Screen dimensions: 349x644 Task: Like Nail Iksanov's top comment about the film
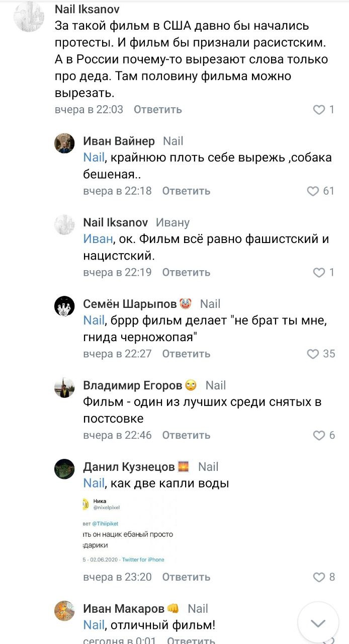coord(319,110)
